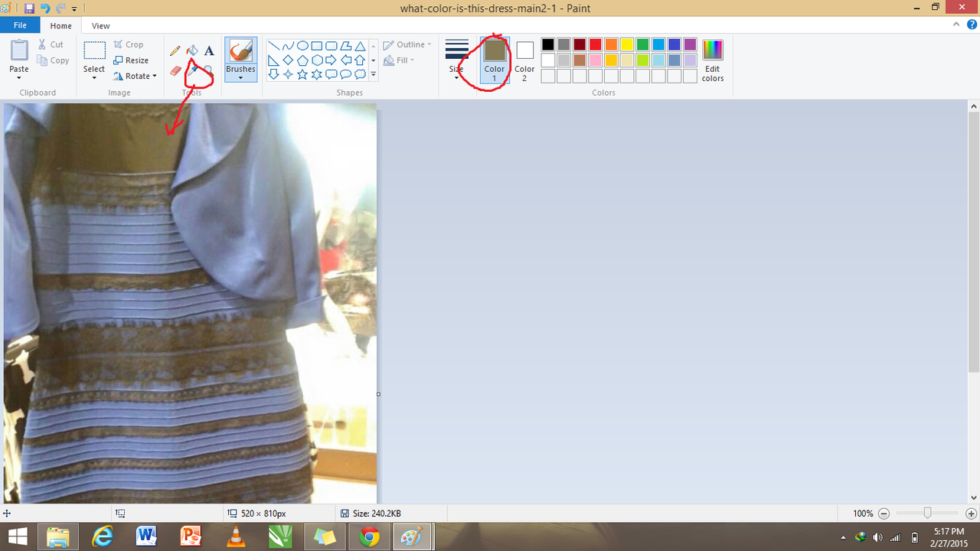
Task: Choose the Curve shape
Action: click(288, 46)
